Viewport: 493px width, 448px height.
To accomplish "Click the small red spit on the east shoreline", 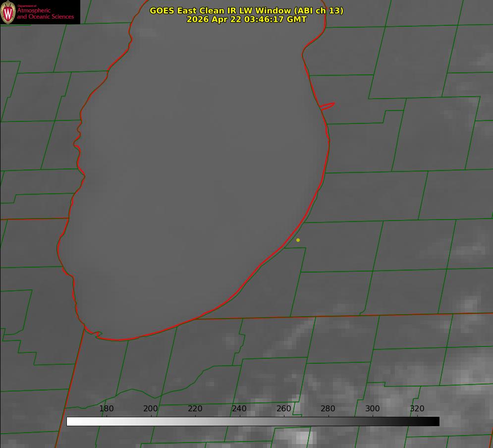I will (x=327, y=106).
